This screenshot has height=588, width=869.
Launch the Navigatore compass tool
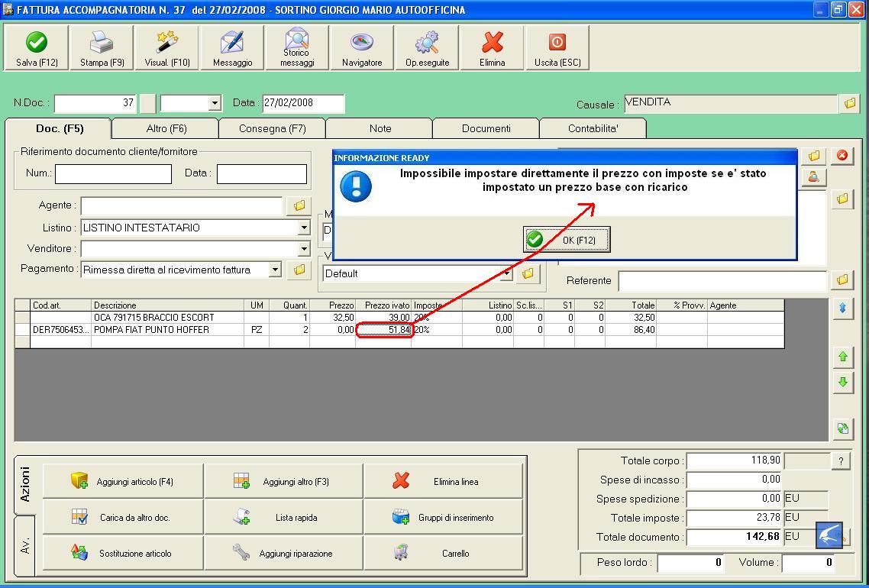click(x=362, y=47)
